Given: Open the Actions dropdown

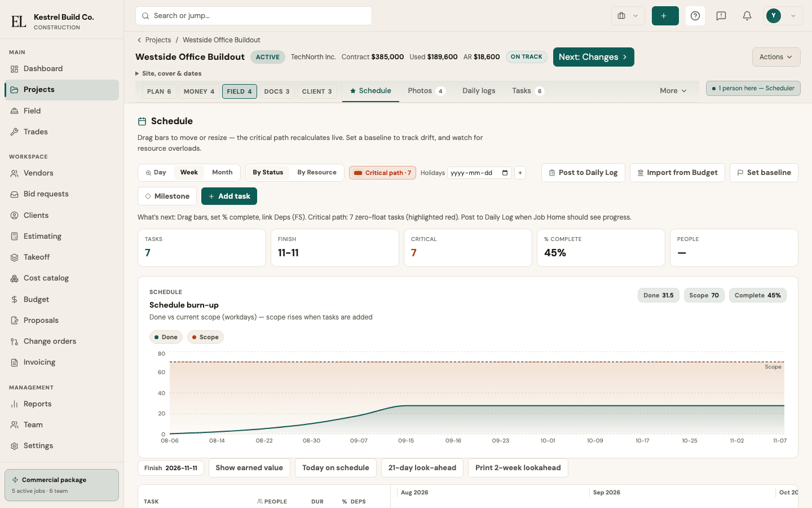Looking at the screenshot, I should [776, 57].
